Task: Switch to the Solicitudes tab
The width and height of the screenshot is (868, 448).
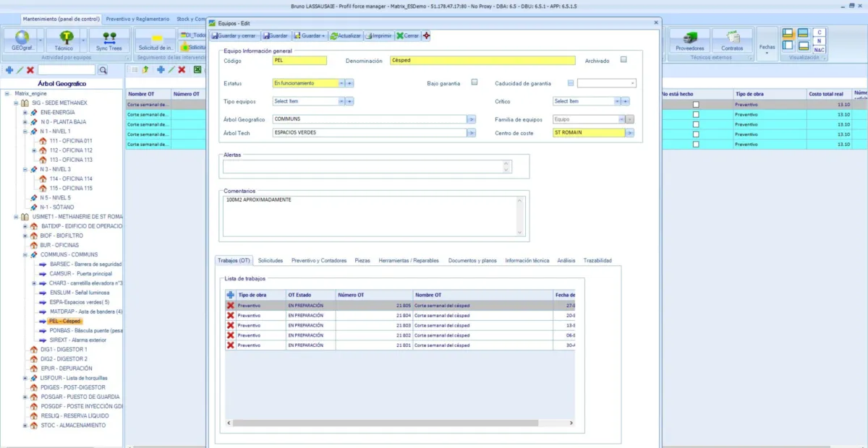Action: pyautogui.click(x=271, y=260)
